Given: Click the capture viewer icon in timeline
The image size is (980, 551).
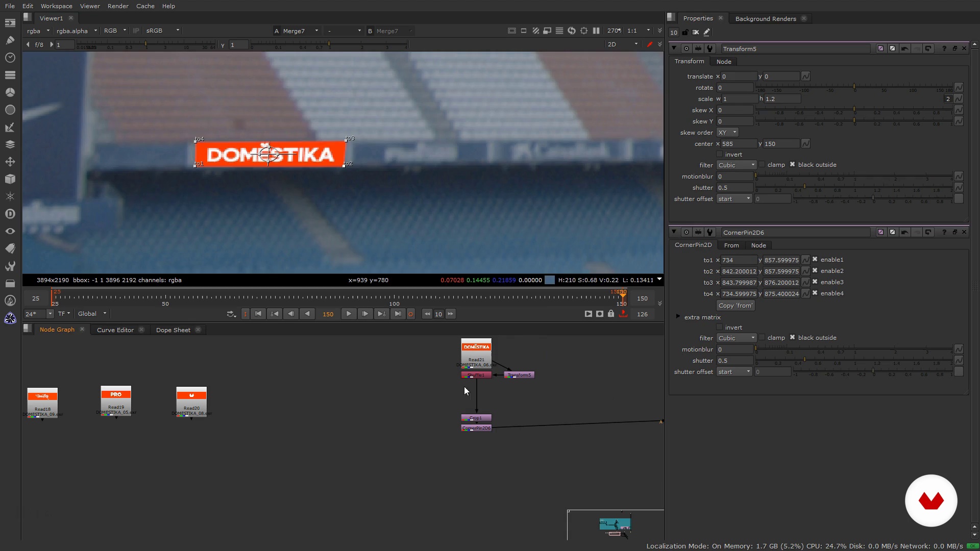Looking at the screenshot, I should pos(600,314).
